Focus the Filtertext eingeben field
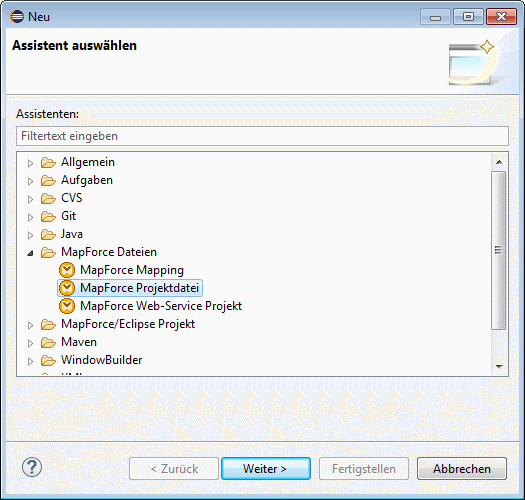 [x=262, y=136]
